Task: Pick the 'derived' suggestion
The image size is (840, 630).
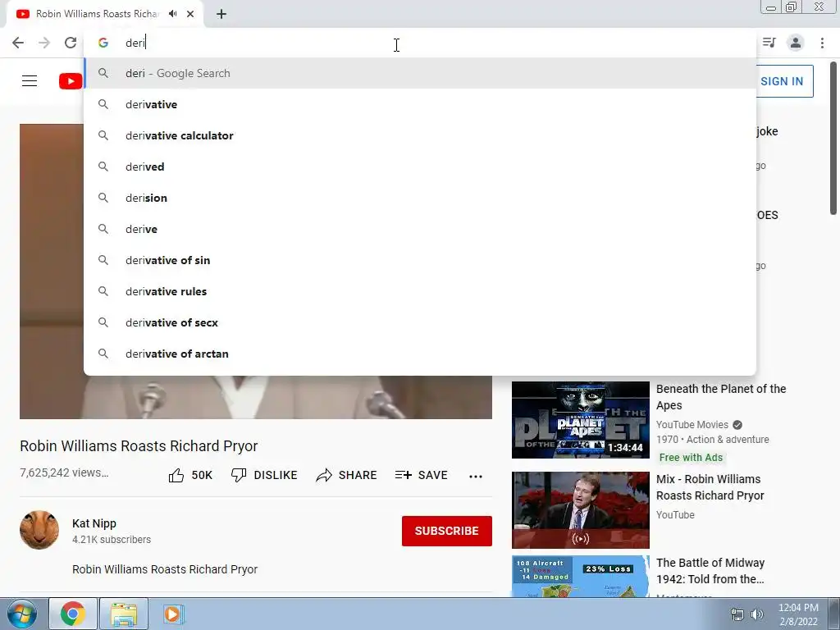Action: click(x=420, y=167)
